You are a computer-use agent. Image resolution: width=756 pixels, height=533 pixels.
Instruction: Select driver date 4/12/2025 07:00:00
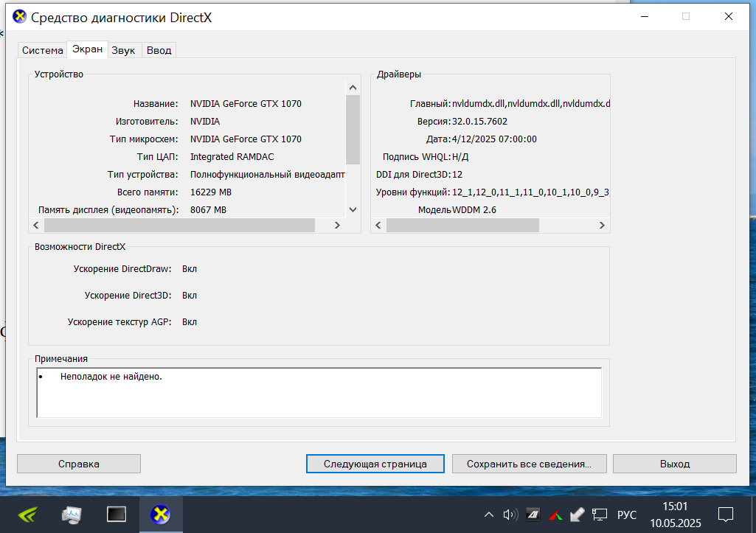click(x=494, y=139)
